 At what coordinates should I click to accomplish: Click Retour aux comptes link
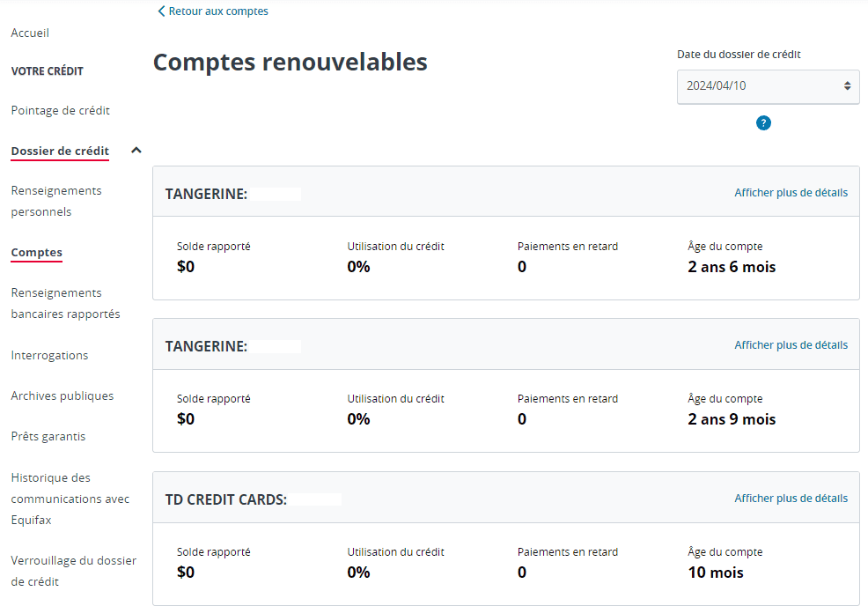click(218, 11)
